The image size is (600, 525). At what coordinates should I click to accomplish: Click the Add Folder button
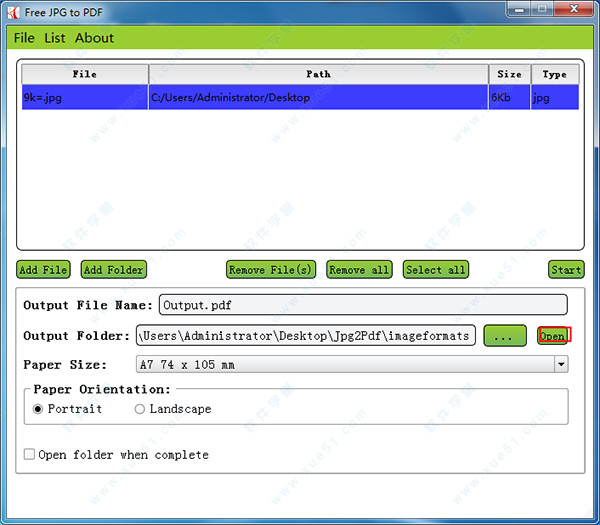[x=114, y=270]
